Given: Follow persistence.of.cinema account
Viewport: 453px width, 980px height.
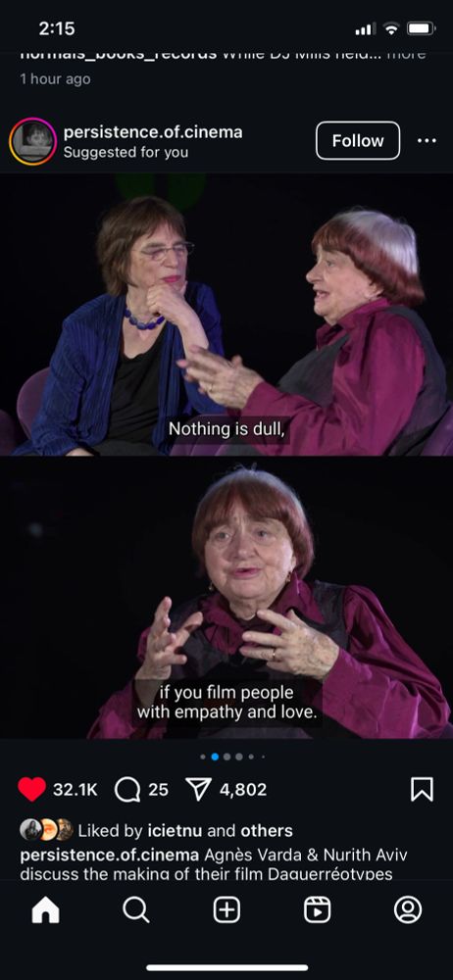Looking at the screenshot, I should point(358,140).
